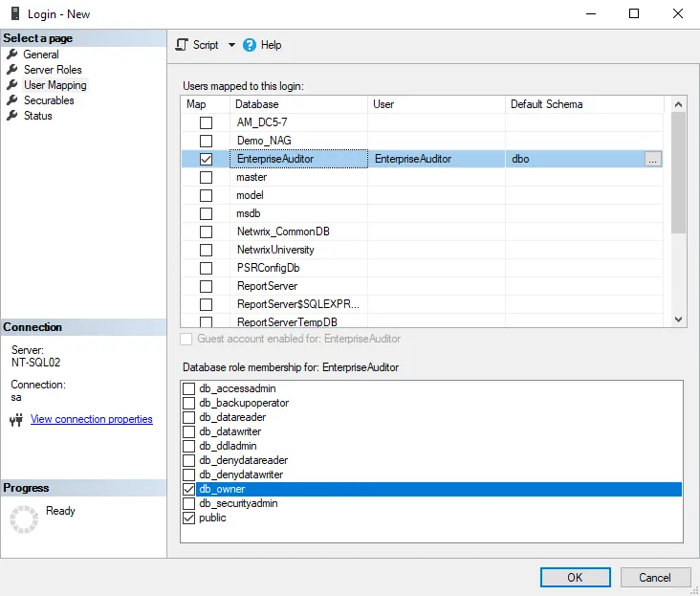Image resolution: width=700 pixels, height=596 pixels.
Task: Select the User Mapping page
Action: [x=55, y=85]
